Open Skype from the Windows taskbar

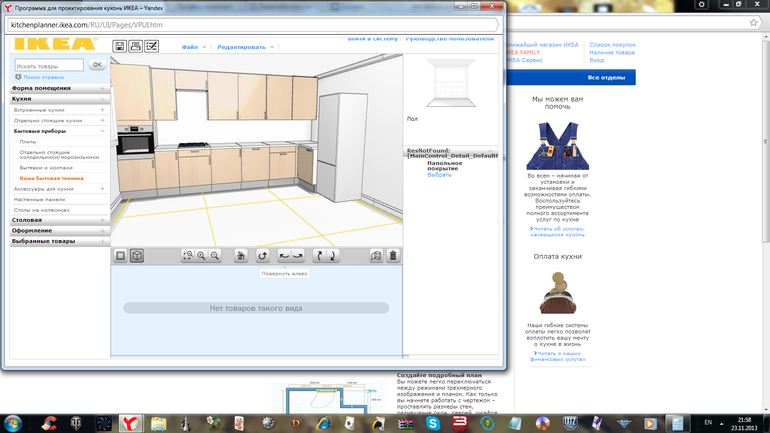point(433,424)
